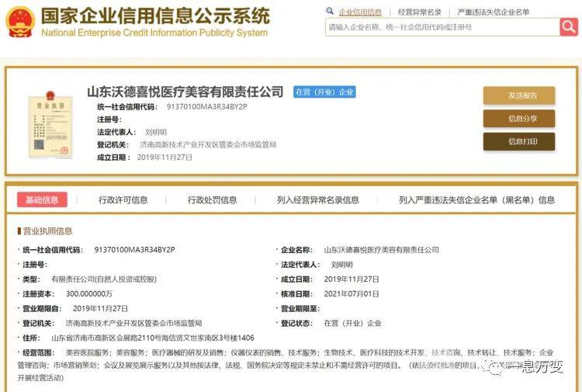Click the red search magnifier button
Image resolution: width=582 pixels, height=392 pixels.
pos(569,26)
